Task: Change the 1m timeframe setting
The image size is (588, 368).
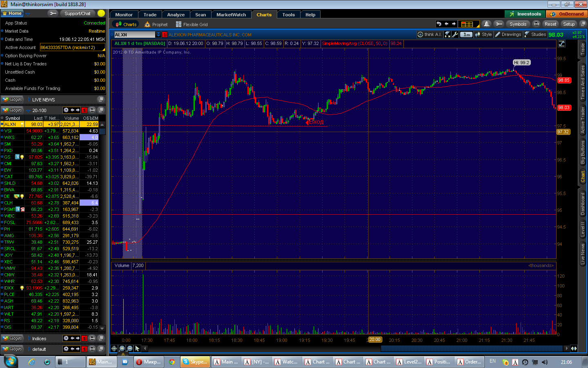Action: [467, 34]
